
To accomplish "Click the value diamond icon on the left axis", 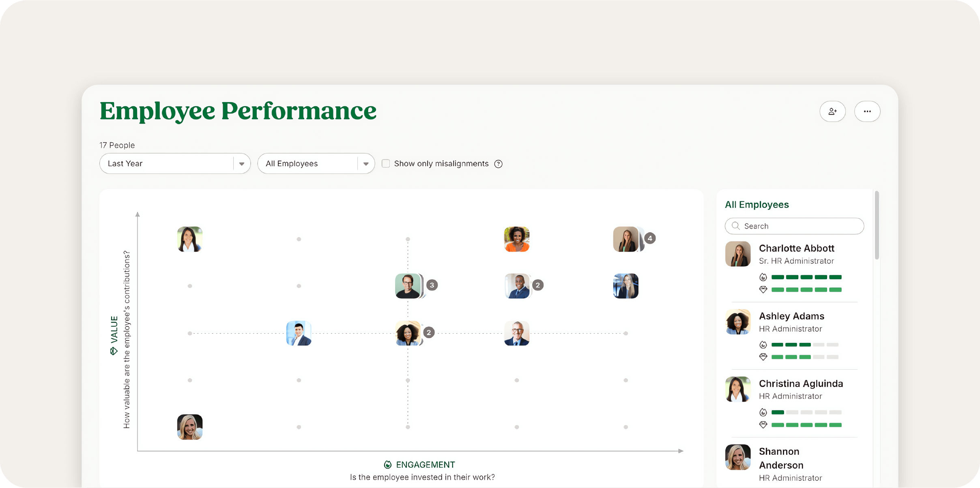I will point(114,351).
